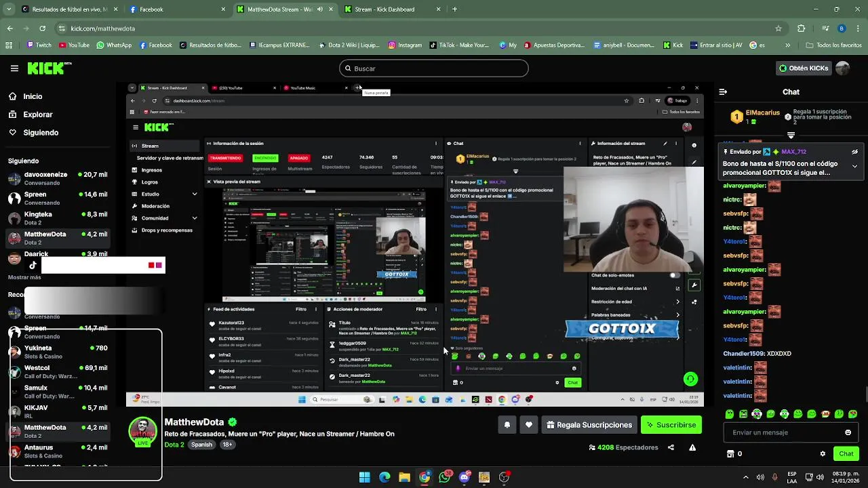The image size is (868, 488).
Task: Click the Suscribirse button
Action: [671, 425]
